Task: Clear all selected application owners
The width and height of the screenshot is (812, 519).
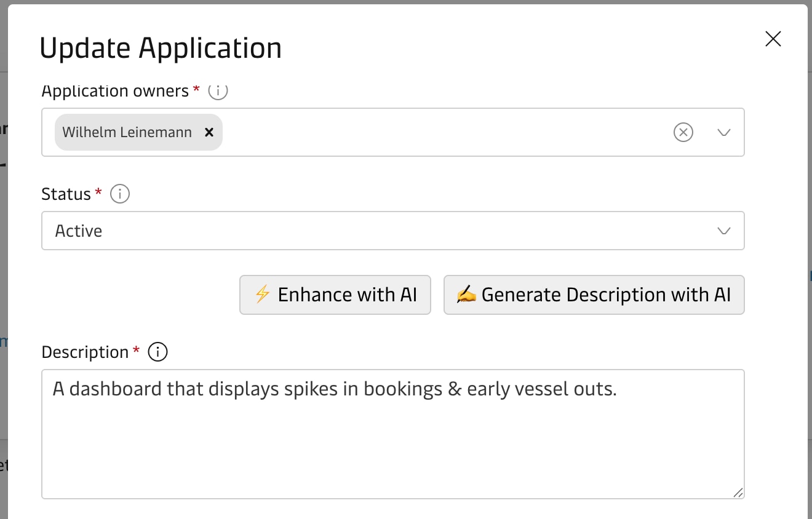Action: (x=683, y=132)
